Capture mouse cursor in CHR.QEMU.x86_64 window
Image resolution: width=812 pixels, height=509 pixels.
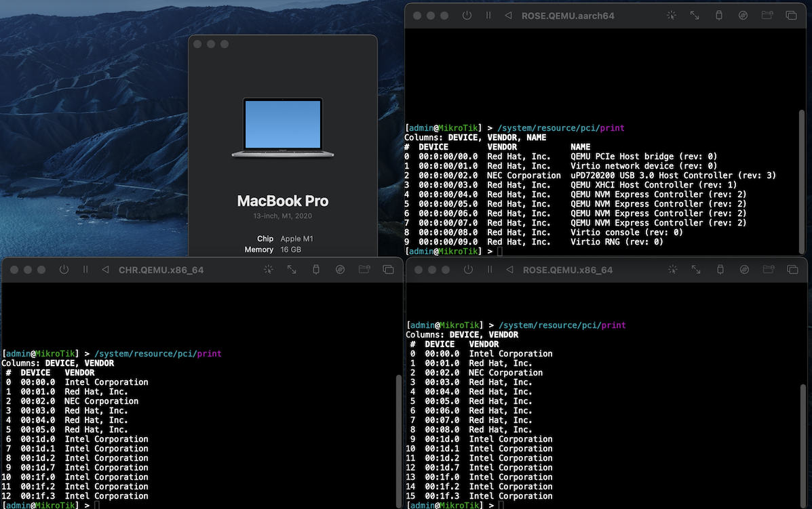click(268, 270)
